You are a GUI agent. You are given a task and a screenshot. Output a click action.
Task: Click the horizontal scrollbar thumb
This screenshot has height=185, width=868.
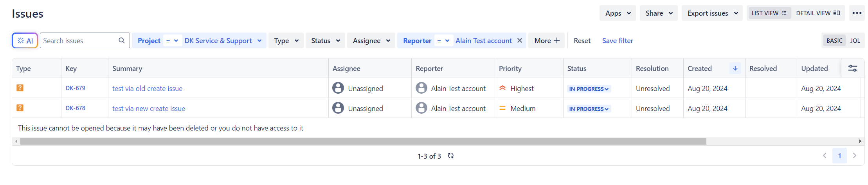point(363,141)
